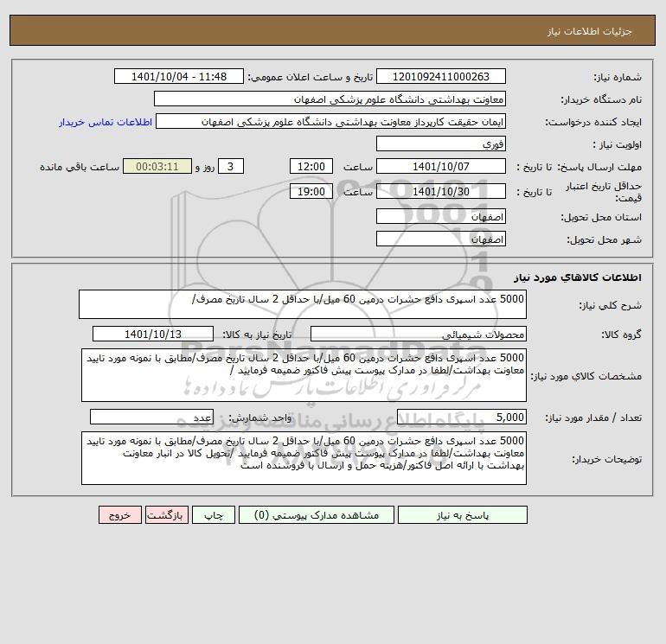Click the شرح کلی نیاز text box
This screenshot has width=666, height=644.
pyautogui.click(x=303, y=304)
